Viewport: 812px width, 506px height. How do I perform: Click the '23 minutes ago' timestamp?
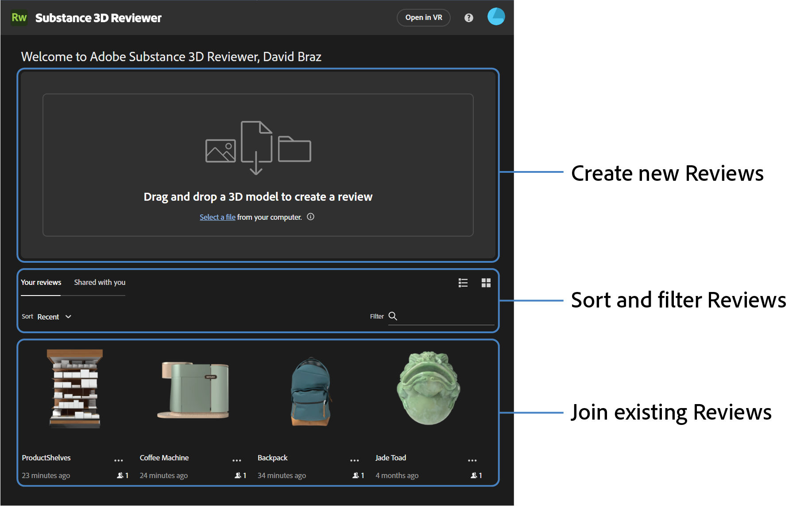[46, 475]
